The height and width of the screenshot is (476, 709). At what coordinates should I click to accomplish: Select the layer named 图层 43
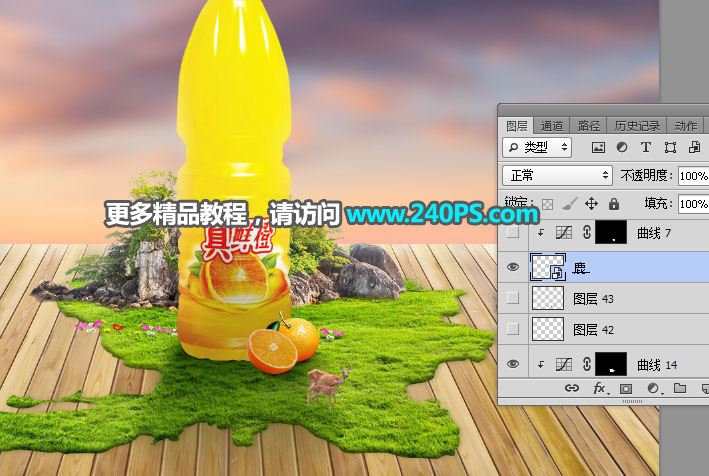[x=593, y=299]
